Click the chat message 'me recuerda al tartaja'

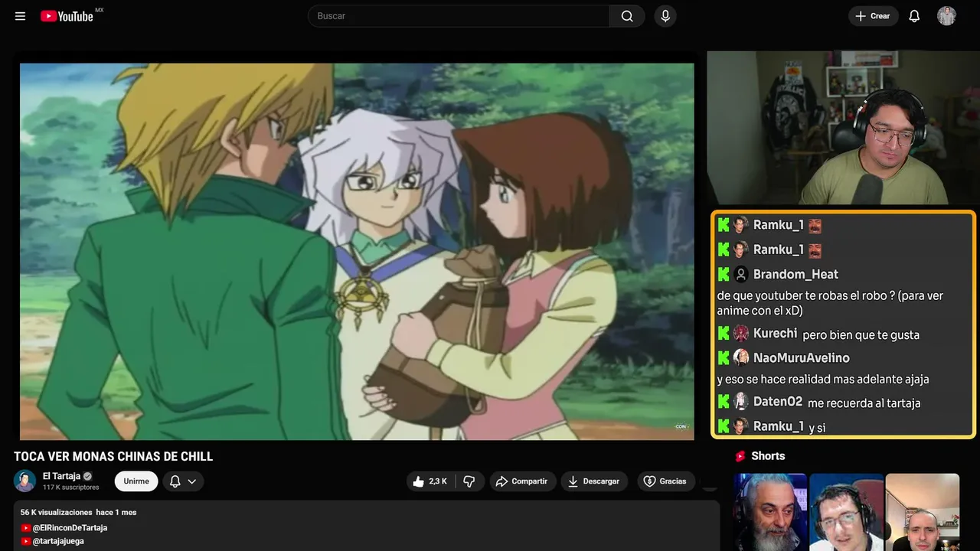[x=864, y=403]
